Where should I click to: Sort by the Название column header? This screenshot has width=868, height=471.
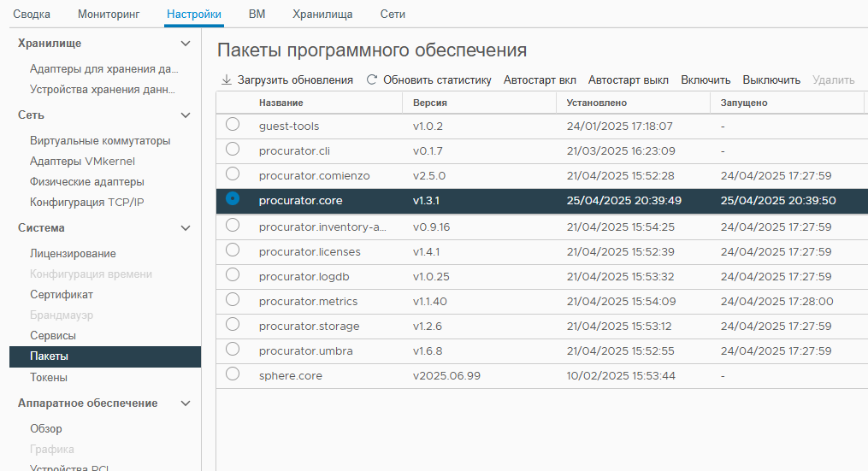coord(281,103)
